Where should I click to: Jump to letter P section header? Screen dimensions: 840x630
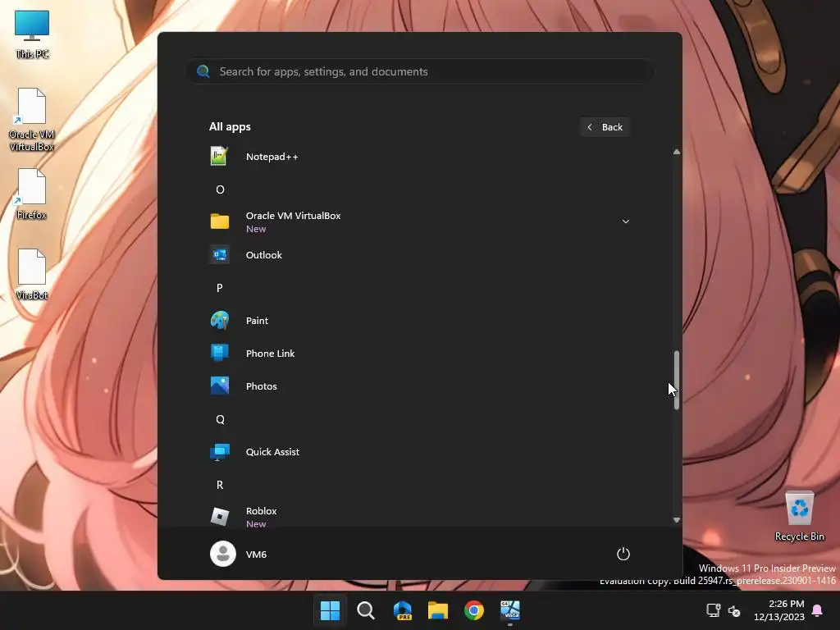[x=220, y=288]
